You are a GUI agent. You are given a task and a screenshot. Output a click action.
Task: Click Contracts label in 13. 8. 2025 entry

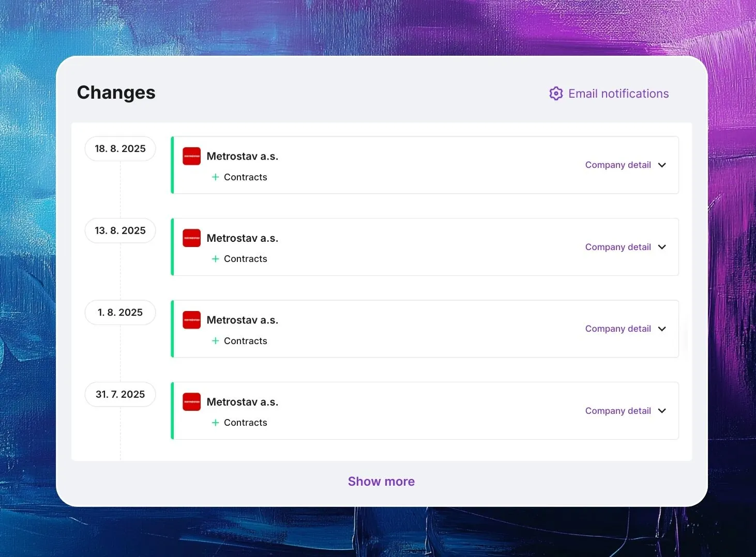coord(246,259)
